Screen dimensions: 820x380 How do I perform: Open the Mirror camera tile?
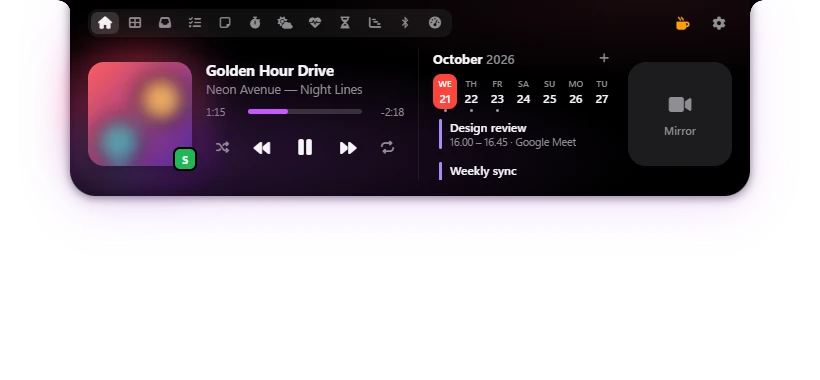pyautogui.click(x=680, y=114)
